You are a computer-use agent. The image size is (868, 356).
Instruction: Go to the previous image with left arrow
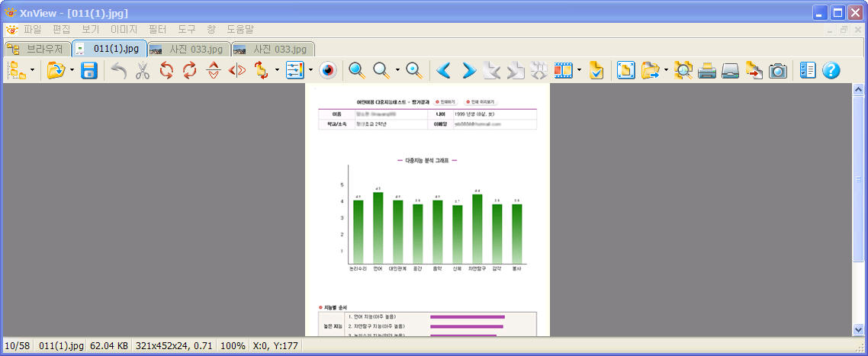[444, 71]
